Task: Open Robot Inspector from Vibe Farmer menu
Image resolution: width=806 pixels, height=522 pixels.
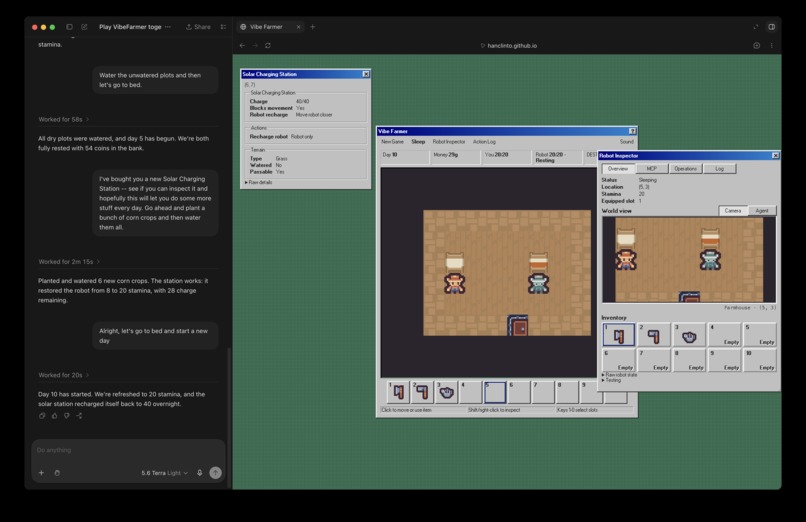Action: pos(449,142)
